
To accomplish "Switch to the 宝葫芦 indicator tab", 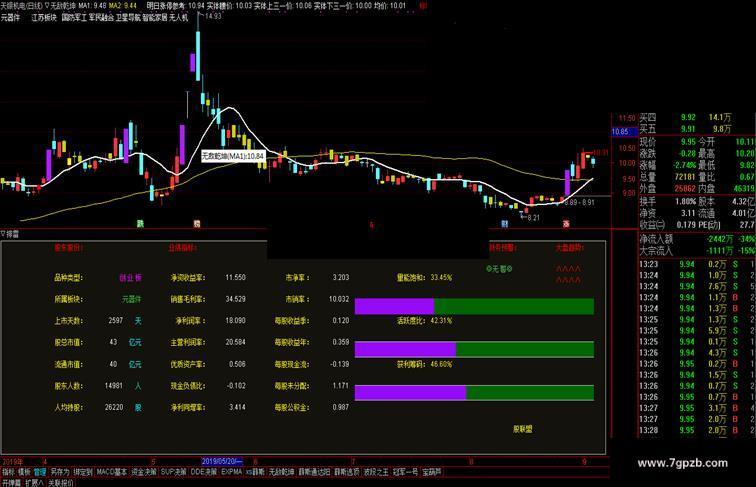I will [432, 472].
